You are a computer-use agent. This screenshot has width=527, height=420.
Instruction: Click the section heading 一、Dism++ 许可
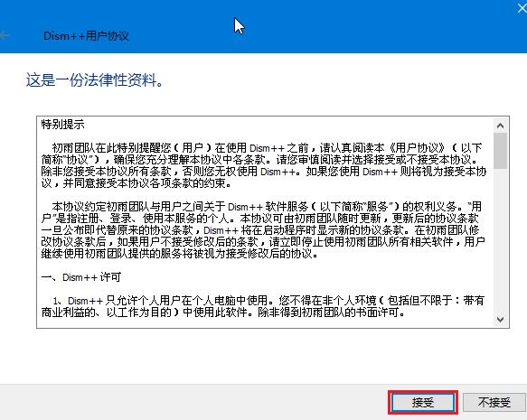[x=81, y=277]
